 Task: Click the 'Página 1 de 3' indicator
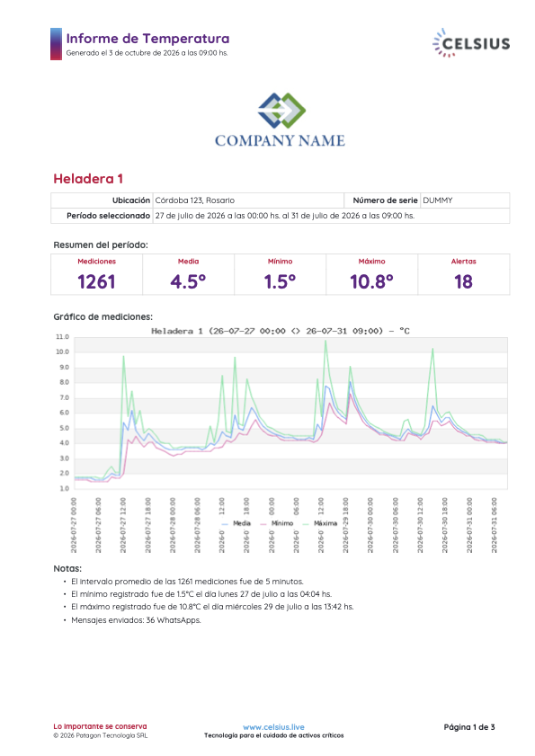click(x=468, y=727)
